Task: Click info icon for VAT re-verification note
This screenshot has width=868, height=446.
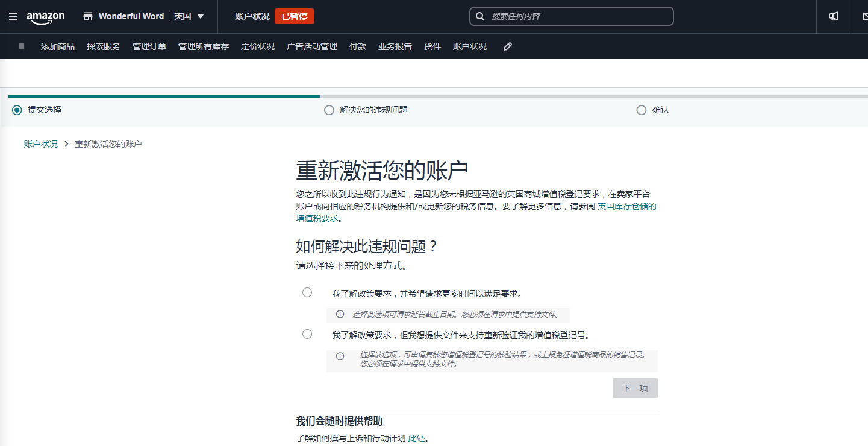Action: (340, 356)
